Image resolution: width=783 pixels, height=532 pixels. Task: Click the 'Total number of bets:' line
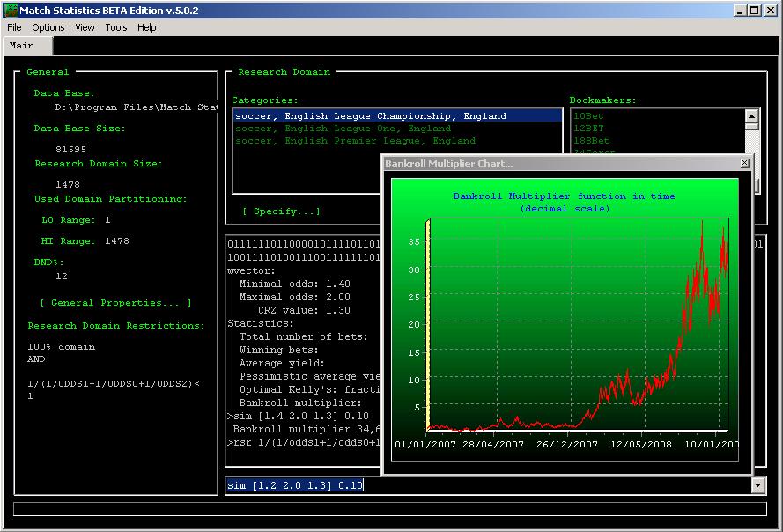click(303, 336)
